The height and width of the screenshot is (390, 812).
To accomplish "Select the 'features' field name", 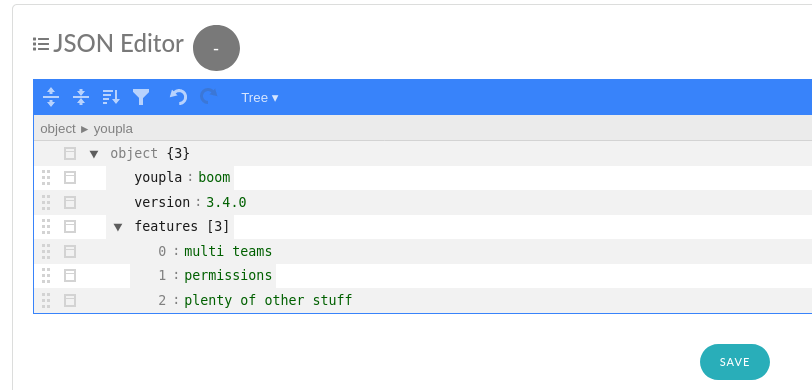I will point(166,226).
